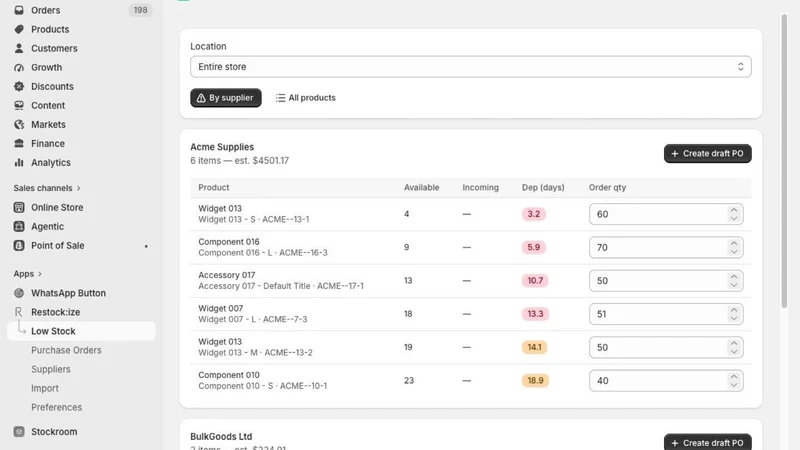Open Suppliers page

tap(51, 369)
